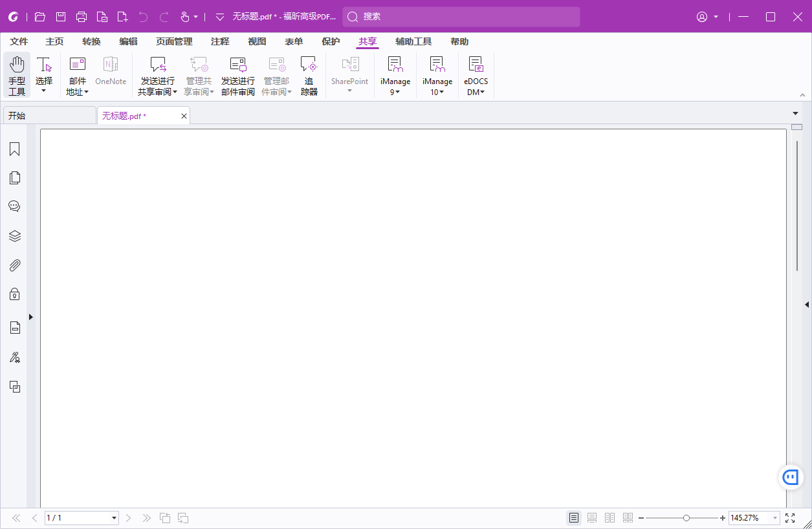The width and height of the screenshot is (812, 529).
Task: Open the Digital signatures pen panel icon
Action: (14, 357)
